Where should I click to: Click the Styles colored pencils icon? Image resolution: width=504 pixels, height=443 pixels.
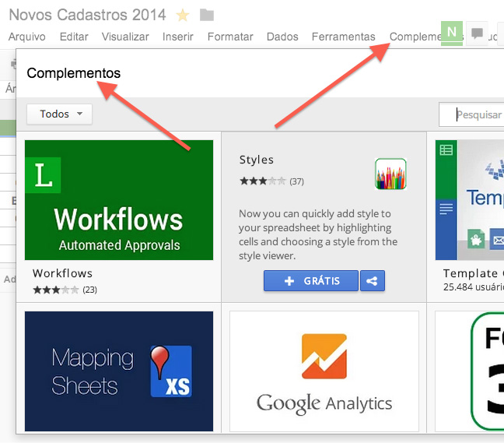390,174
